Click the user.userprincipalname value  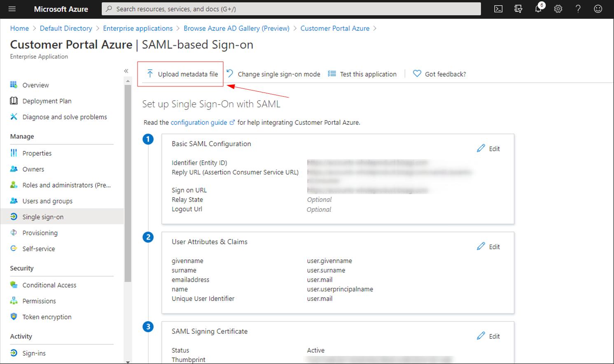(340, 290)
